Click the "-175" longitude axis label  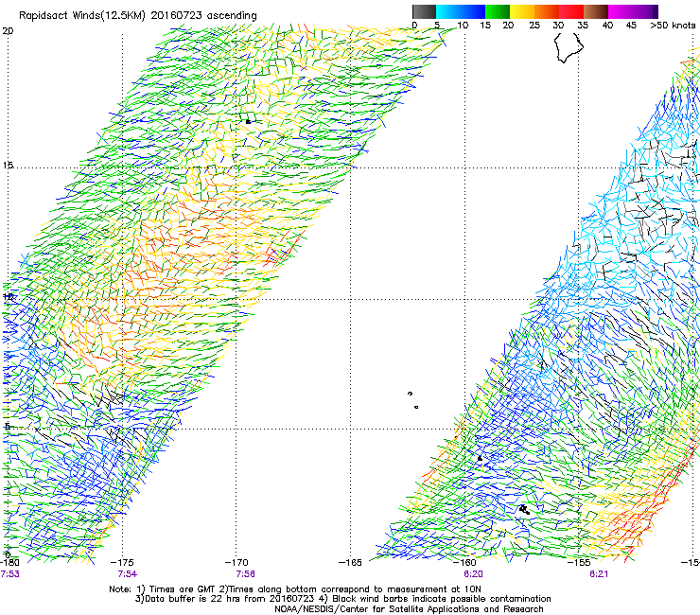122,562
